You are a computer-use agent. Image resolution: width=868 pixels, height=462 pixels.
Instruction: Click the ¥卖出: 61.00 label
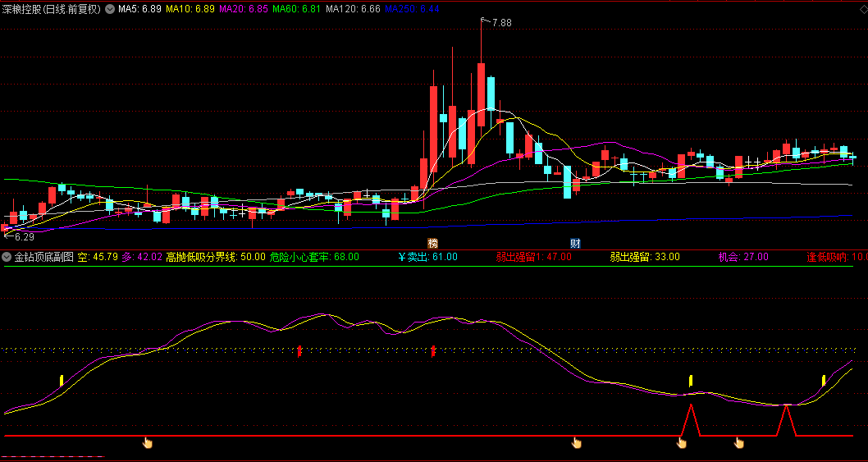[x=428, y=257]
